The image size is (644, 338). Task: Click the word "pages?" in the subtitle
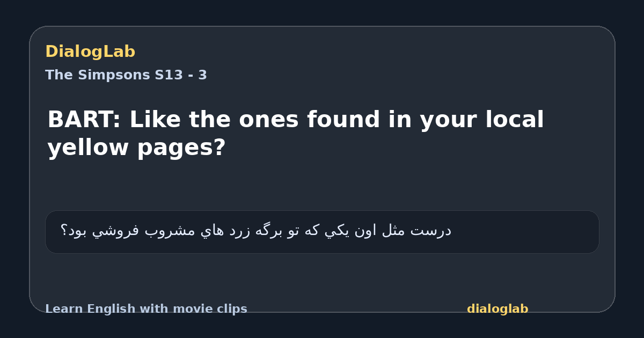click(181, 149)
